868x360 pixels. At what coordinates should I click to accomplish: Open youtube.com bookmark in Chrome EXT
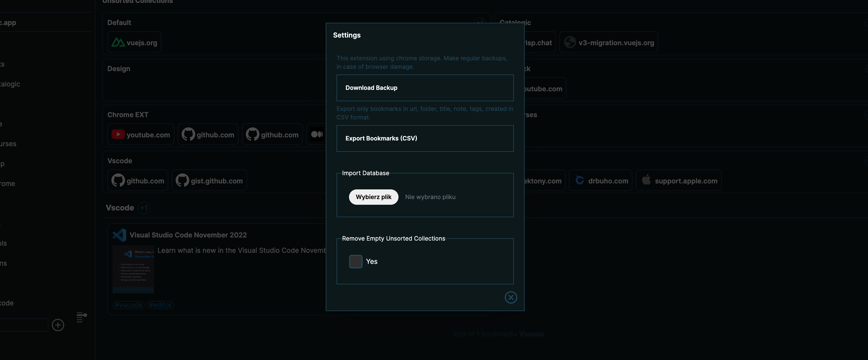pos(140,135)
